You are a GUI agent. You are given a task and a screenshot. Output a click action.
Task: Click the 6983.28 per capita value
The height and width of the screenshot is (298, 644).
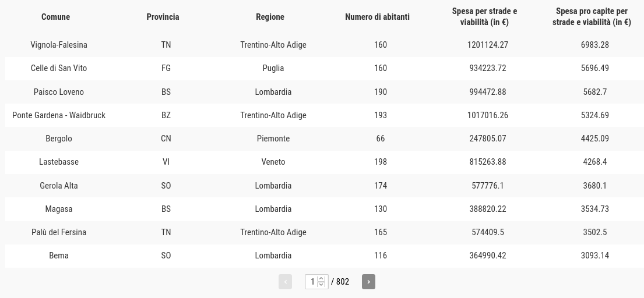[x=594, y=45]
